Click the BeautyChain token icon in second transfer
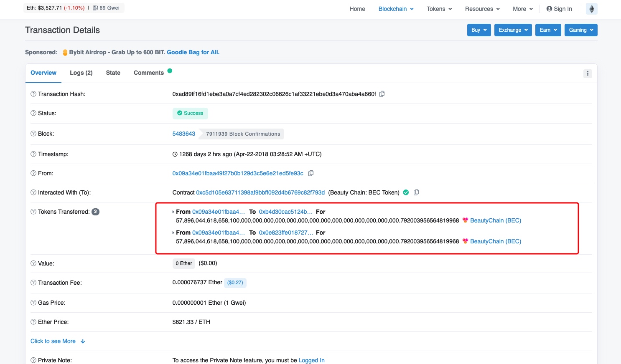This screenshot has height=364, width=621. pos(465,241)
